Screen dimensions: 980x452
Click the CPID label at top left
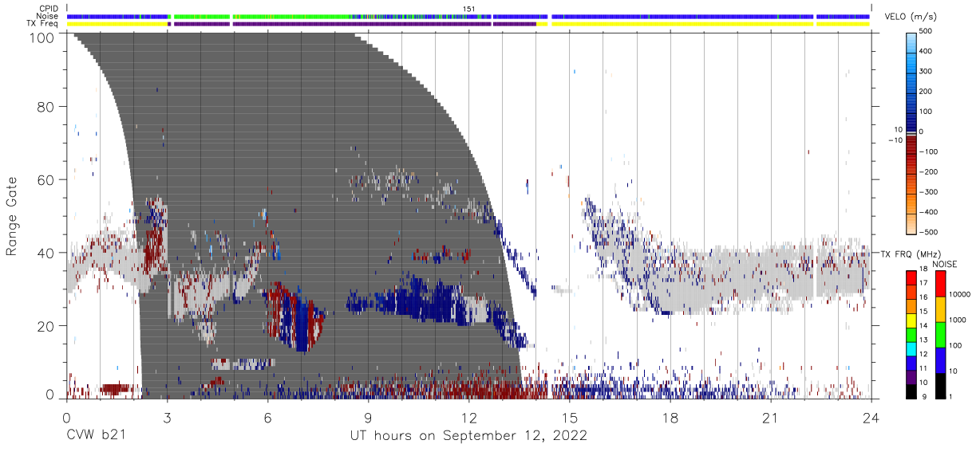tap(47, 9)
